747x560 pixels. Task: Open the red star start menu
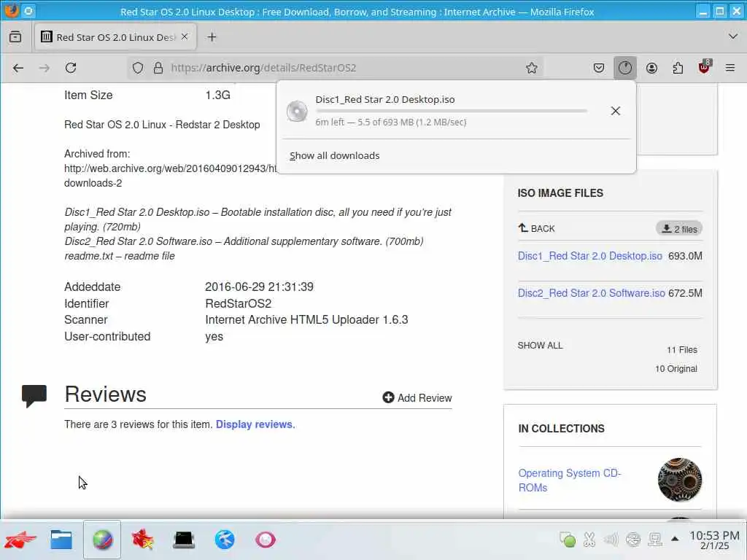(x=20, y=540)
